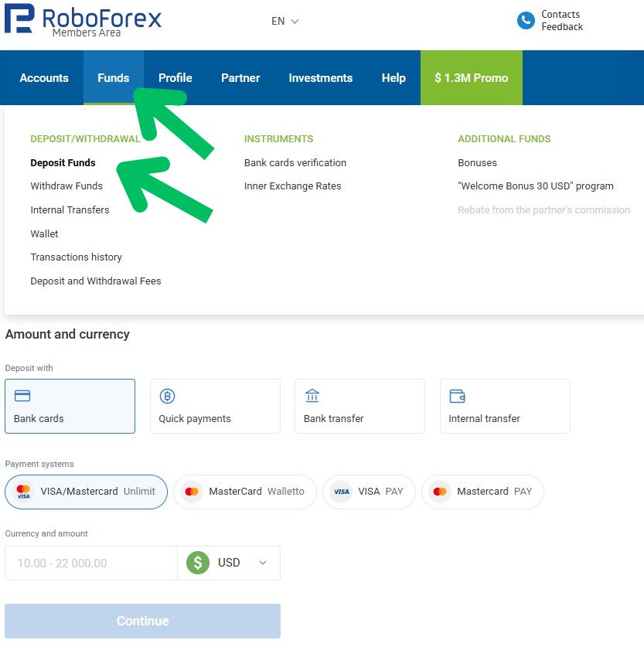
Task: Click the VISA PAY logo icon
Action: pos(341,492)
